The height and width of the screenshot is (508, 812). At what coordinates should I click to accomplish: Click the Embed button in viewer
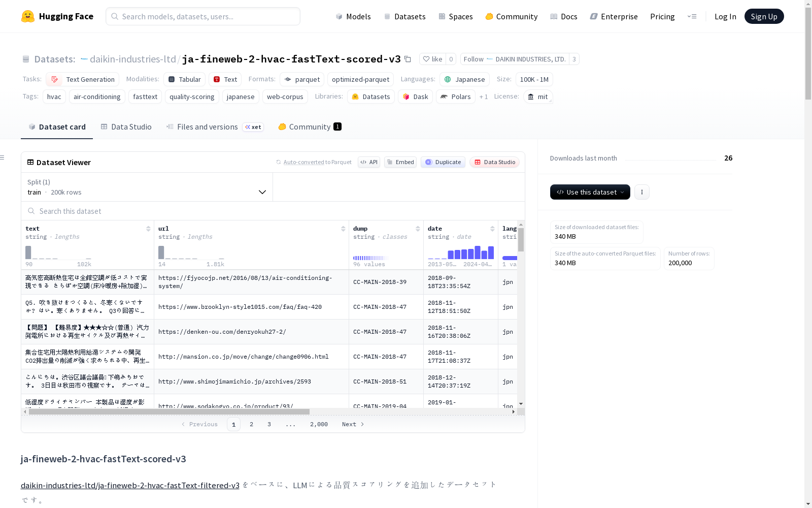coord(400,162)
